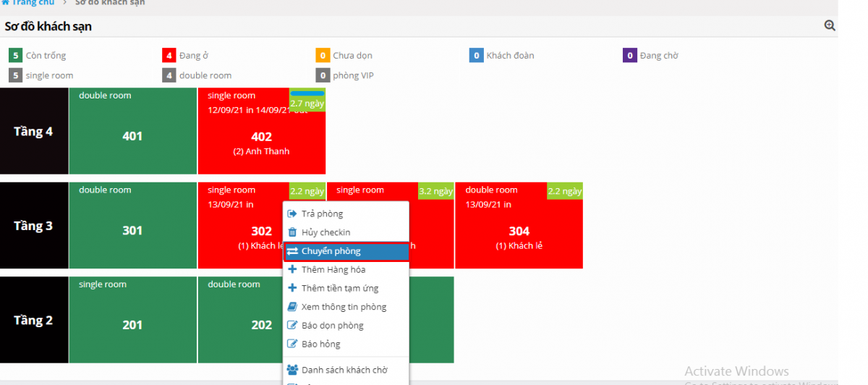The width and height of the screenshot is (868, 385).
Task: Click the plus icon beside Thêm Hàng hóa
Action: coord(292,269)
